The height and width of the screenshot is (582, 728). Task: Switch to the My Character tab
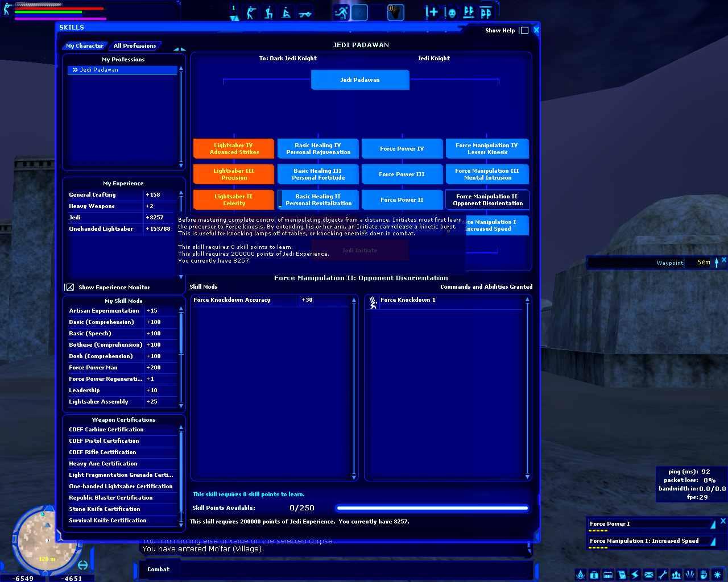tap(85, 45)
